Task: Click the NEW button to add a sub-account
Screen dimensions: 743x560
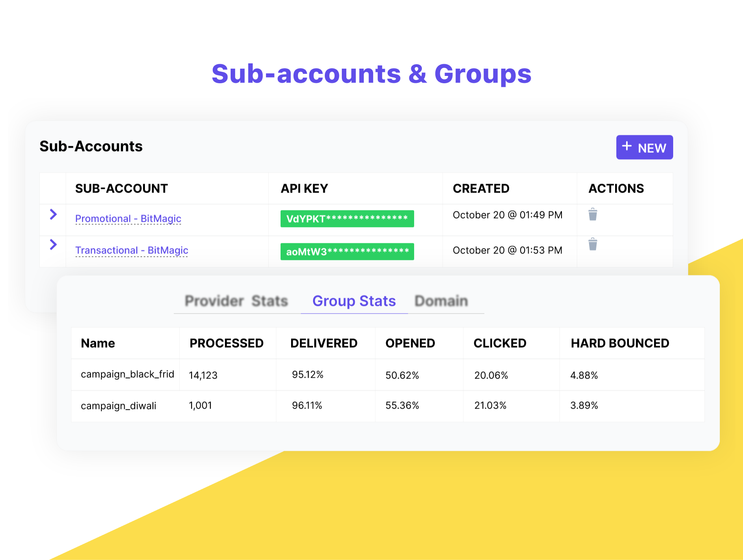Action: click(x=644, y=147)
